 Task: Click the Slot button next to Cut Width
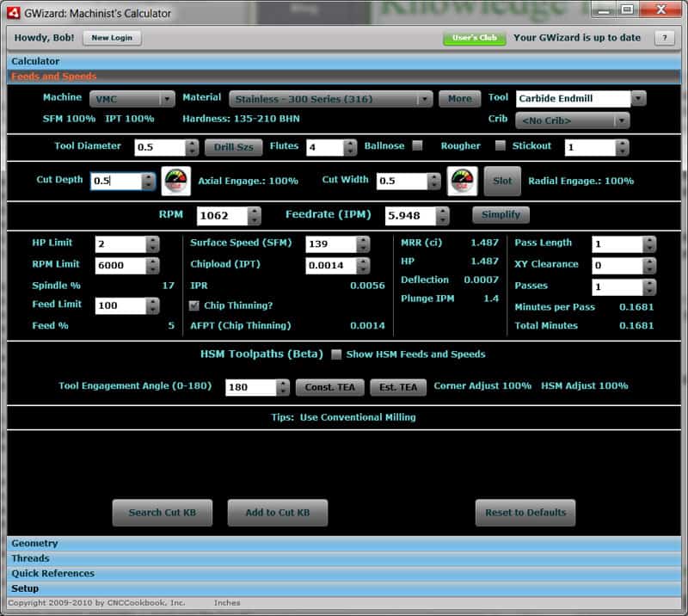[x=502, y=181]
